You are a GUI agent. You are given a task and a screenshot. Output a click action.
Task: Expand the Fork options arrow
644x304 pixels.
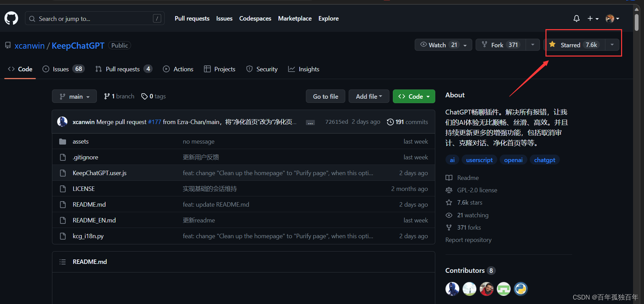(533, 45)
